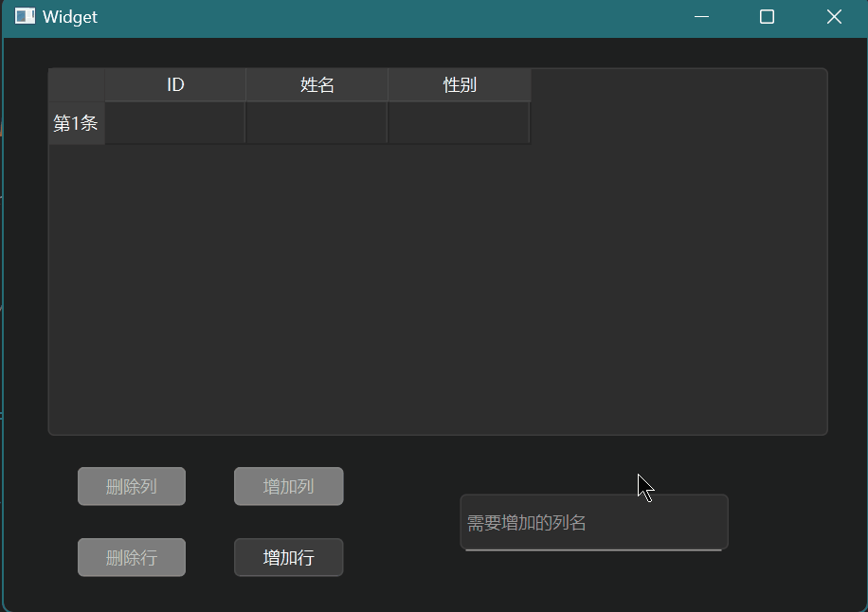Select the 性别 column header
The width and height of the screenshot is (868, 612).
coord(460,85)
